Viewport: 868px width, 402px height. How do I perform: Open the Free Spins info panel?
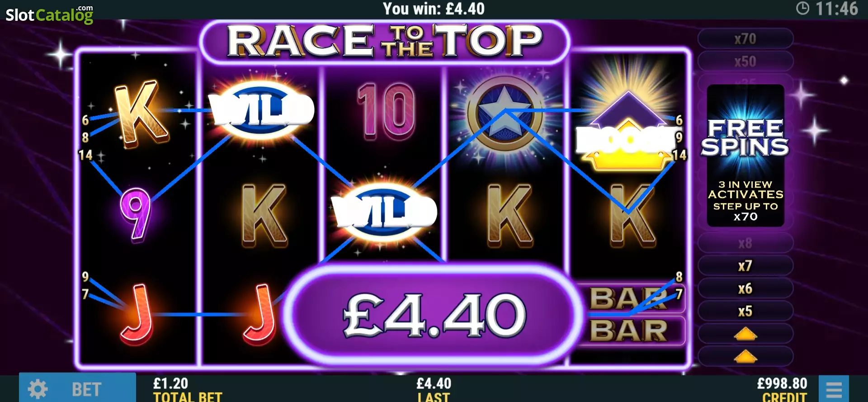tap(745, 155)
